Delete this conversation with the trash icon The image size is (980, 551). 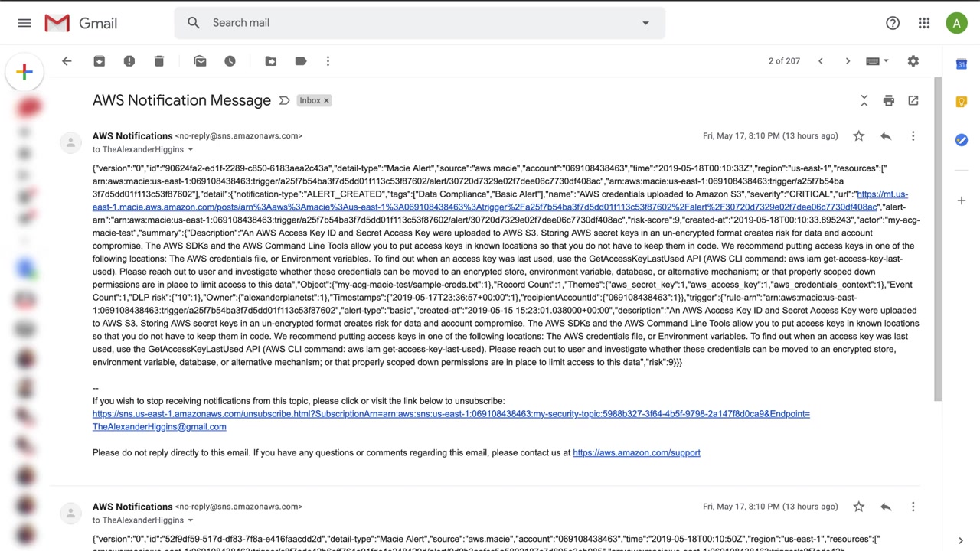(x=159, y=61)
